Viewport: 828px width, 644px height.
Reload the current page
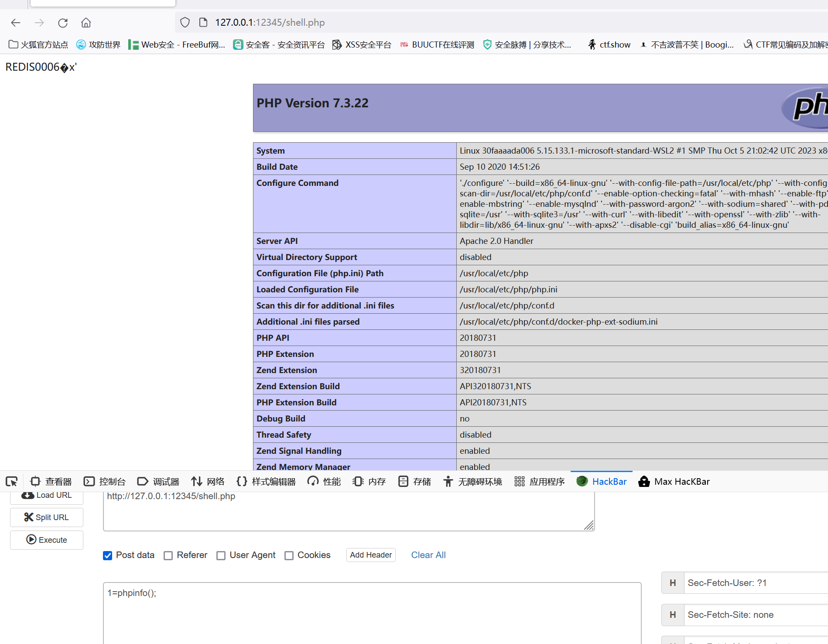[x=63, y=23]
